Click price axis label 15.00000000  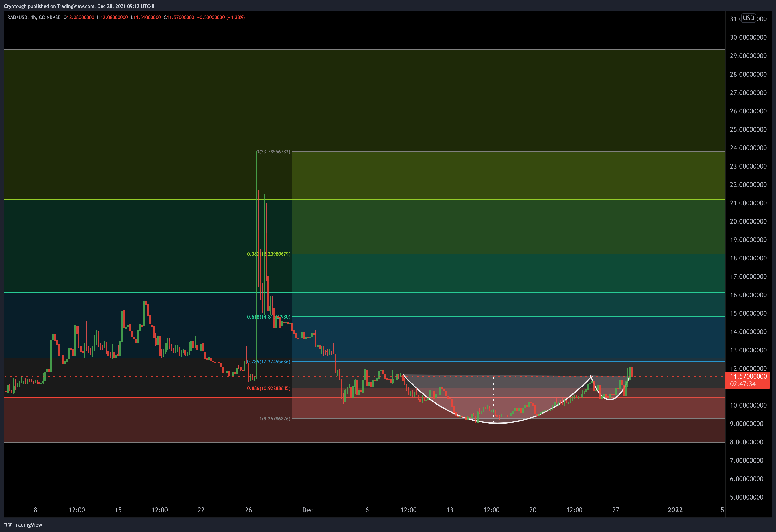[748, 313]
